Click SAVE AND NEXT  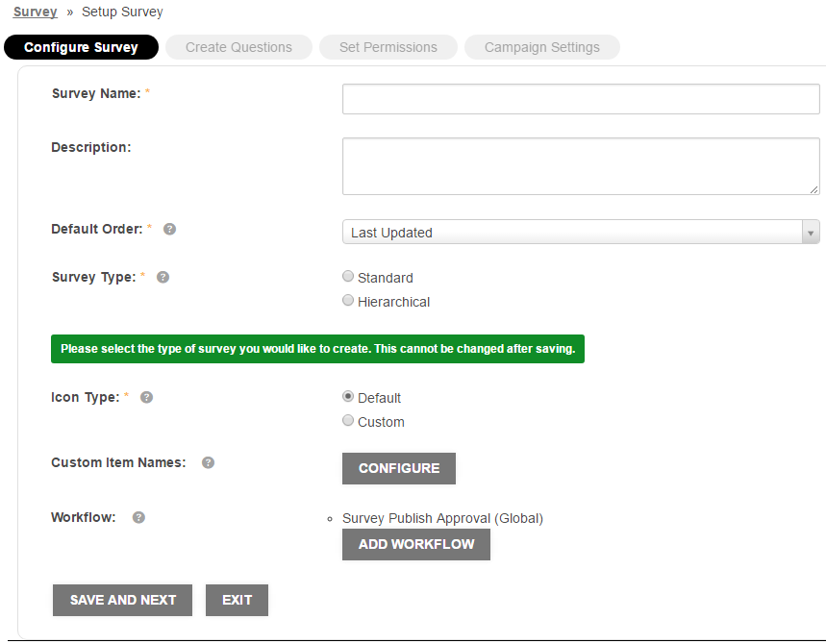click(122, 600)
